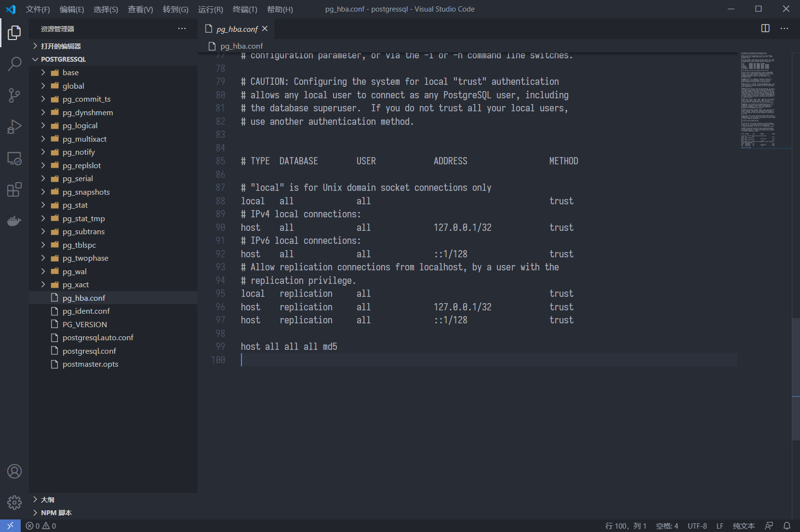Collapse the POSTGRESSQL workspace section

coord(63,59)
